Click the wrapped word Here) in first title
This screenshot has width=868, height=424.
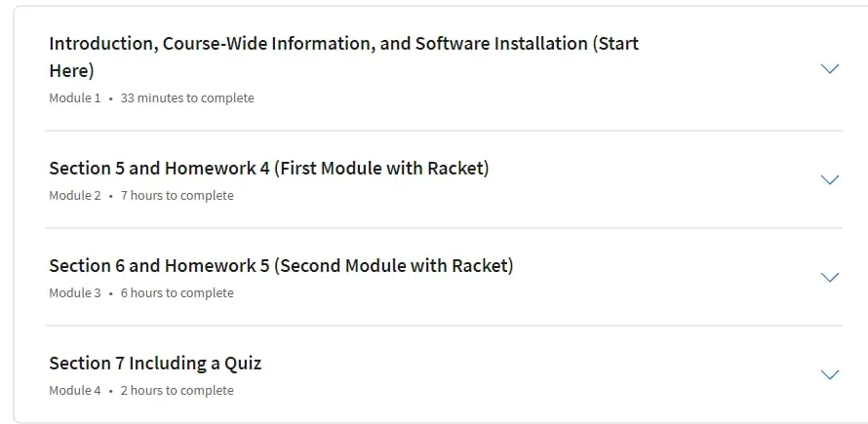(72, 71)
